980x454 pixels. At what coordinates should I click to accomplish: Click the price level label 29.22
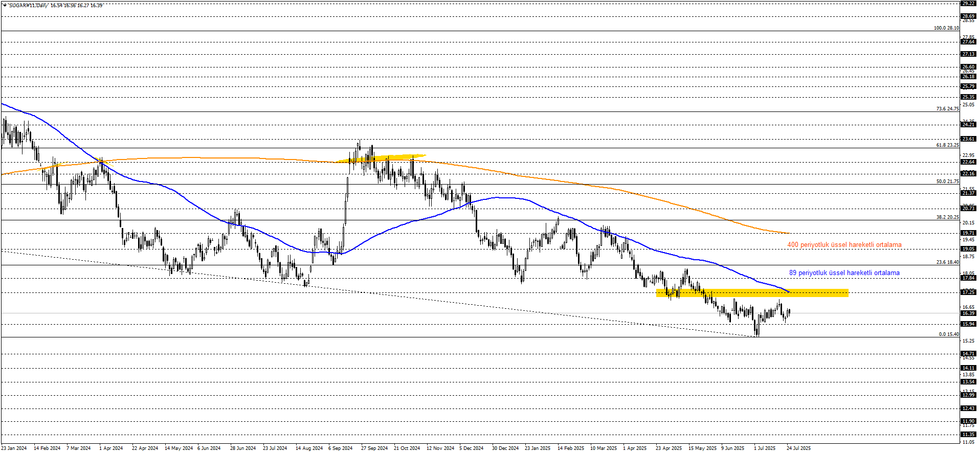pos(968,3)
